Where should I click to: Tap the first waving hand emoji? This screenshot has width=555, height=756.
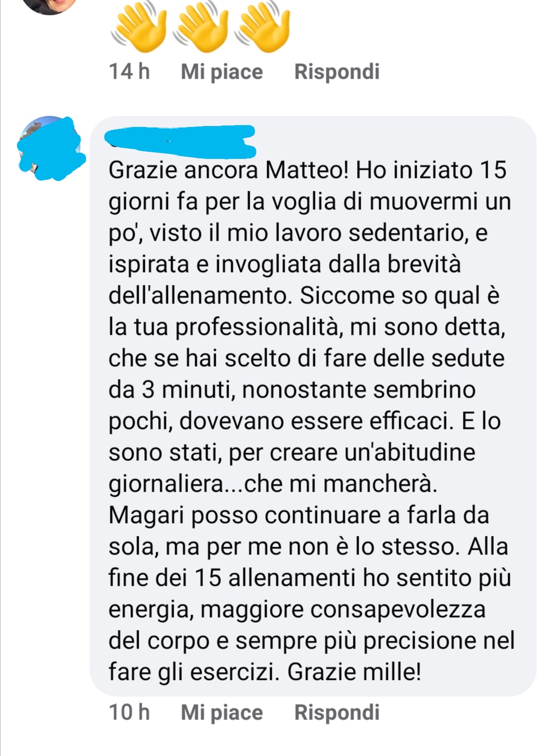point(139,26)
